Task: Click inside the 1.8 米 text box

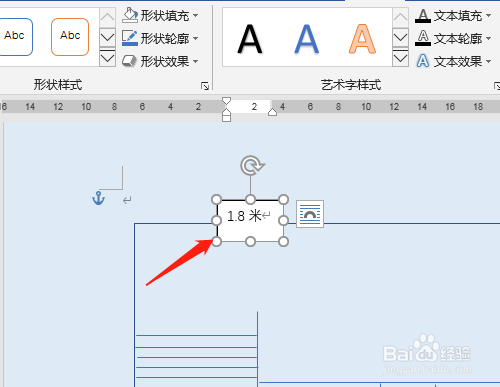Action: point(250,220)
